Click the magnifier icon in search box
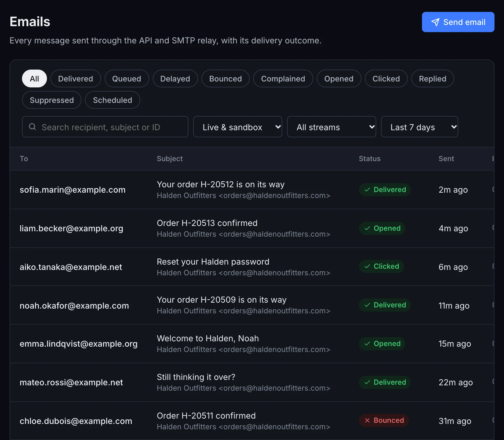504x440 pixels. click(x=32, y=127)
